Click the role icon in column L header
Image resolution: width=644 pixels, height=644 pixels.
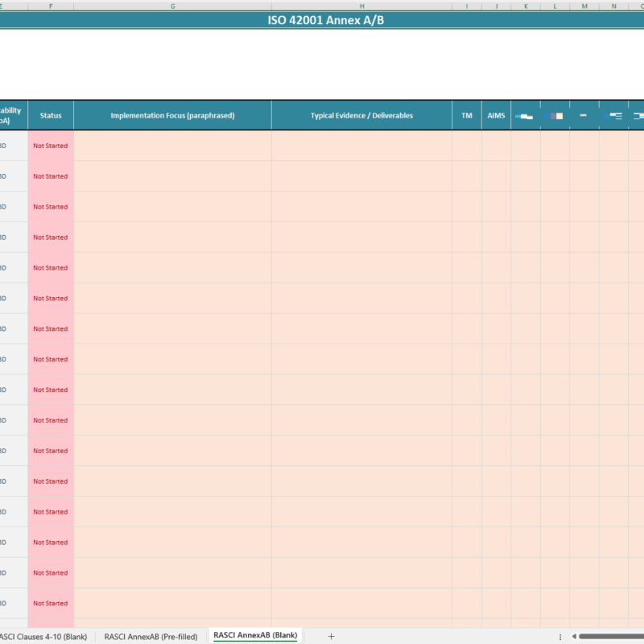(555, 115)
